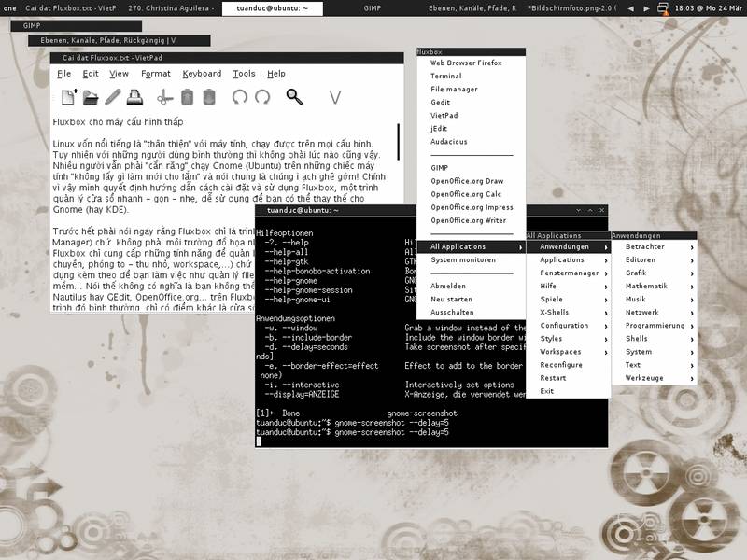Click the New document icon in VietPad
The width and height of the screenshot is (747, 560).
point(69,96)
